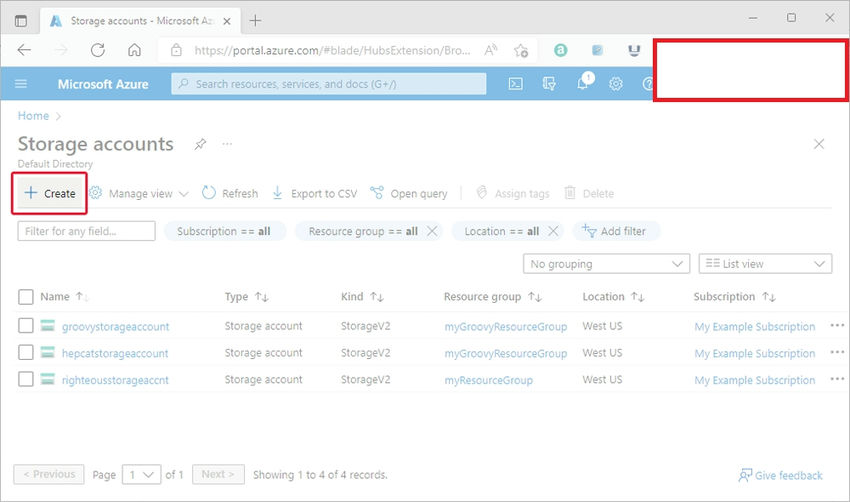Open the hepcatstorageaccount link

coord(115,353)
